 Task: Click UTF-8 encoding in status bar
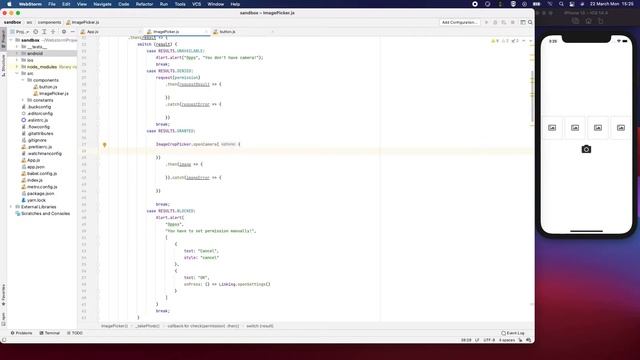489,340
